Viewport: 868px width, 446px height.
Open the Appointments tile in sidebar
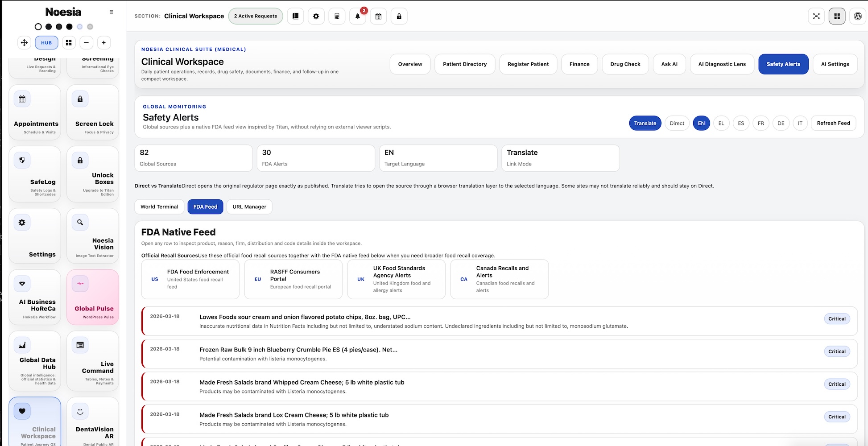coord(35,112)
